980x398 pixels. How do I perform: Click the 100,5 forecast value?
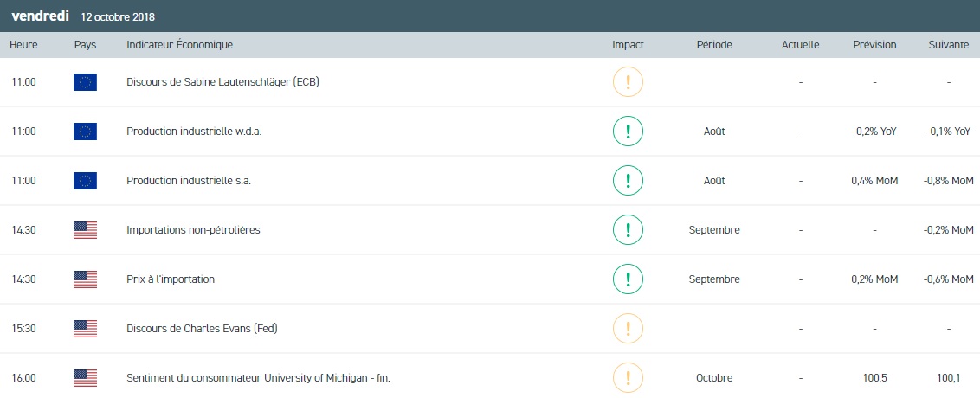coord(874,378)
